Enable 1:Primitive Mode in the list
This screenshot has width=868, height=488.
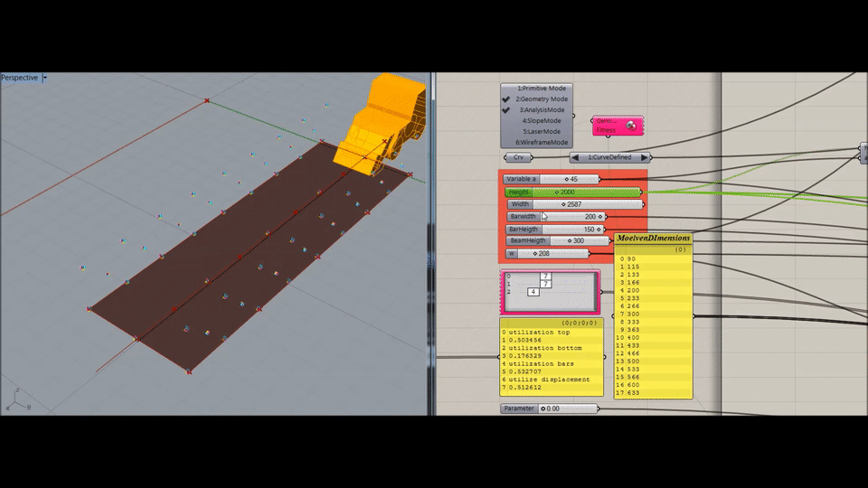point(542,89)
